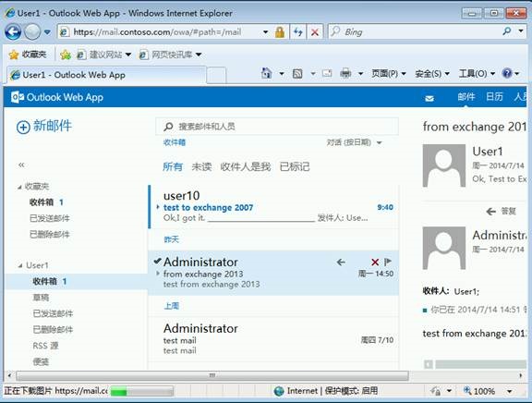The width and height of the screenshot is (532, 403).
Task: Click User1 avatar in reading pane
Action: pyautogui.click(x=443, y=165)
